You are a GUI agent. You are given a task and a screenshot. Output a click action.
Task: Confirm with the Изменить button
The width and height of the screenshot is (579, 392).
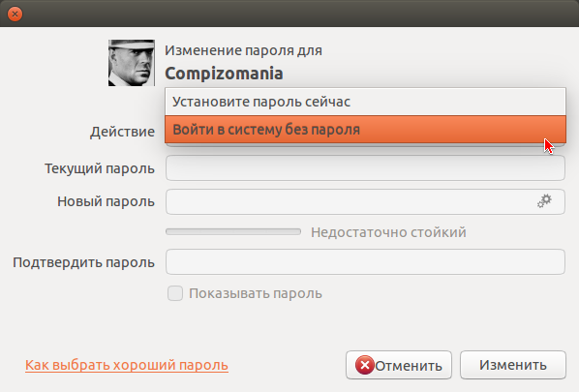pyautogui.click(x=513, y=365)
